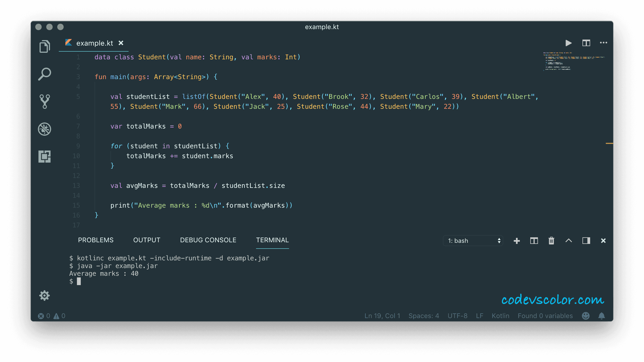Click Ln 19, Col 1 in status bar
The width and height of the screenshot is (644, 362).
(x=382, y=316)
